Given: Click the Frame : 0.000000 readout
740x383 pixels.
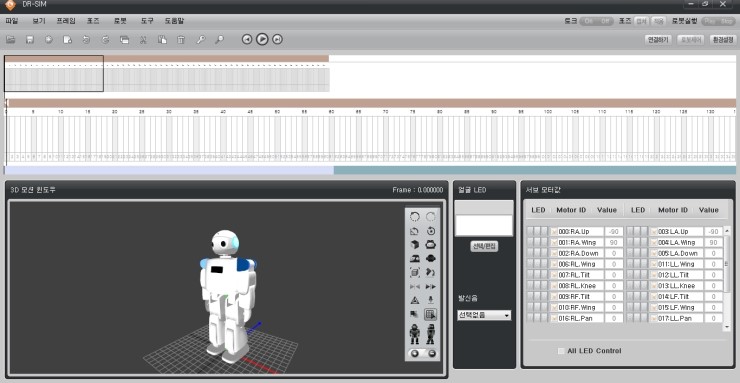Looking at the screenshot, I should point(418,190).
